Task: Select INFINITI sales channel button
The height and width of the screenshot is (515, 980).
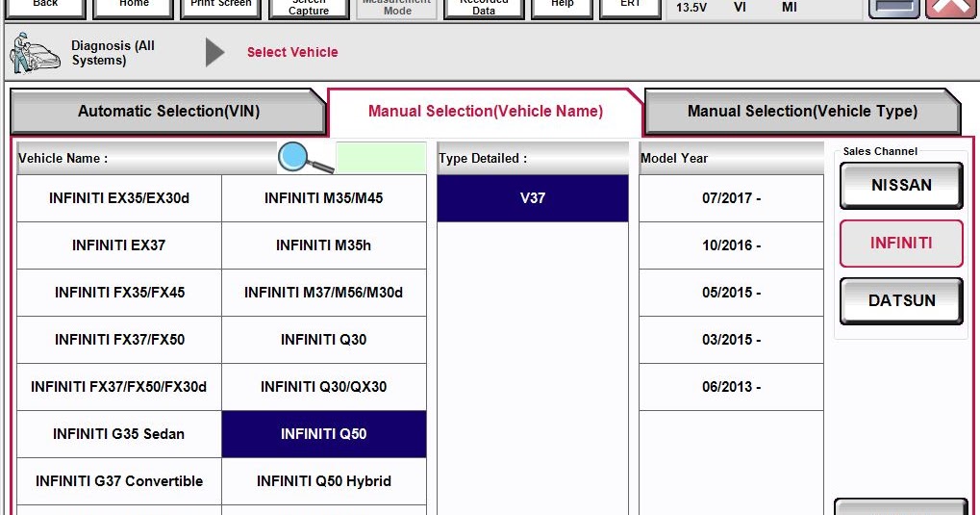Action: point(901,244)
